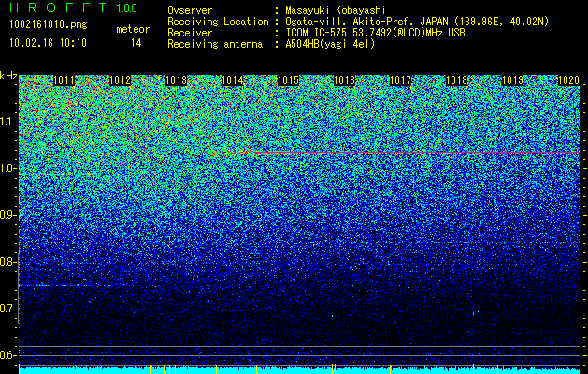Click the 1.0 frequency axis label
Image resolution: width=588 pixels, height=374 pixels.
click(x=8, y=169)
